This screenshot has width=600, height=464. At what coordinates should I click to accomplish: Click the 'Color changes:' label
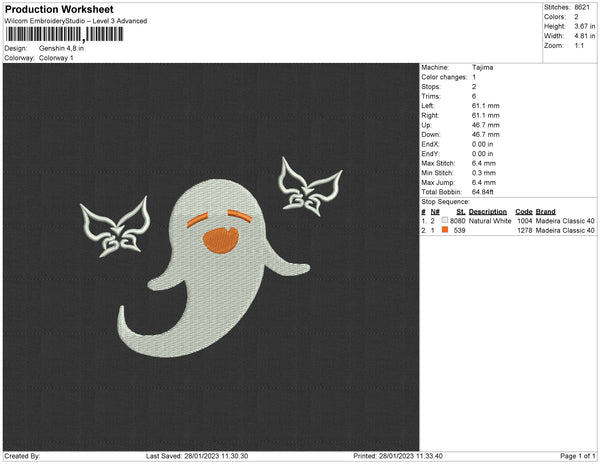coord(444,77)
